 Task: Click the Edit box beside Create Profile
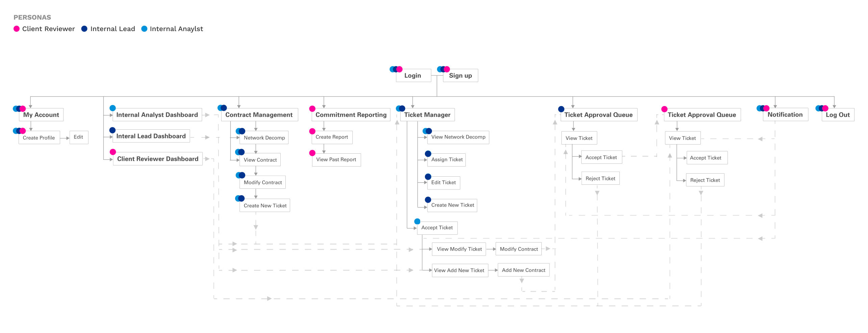pyautogui.click(x=79, y=137)
